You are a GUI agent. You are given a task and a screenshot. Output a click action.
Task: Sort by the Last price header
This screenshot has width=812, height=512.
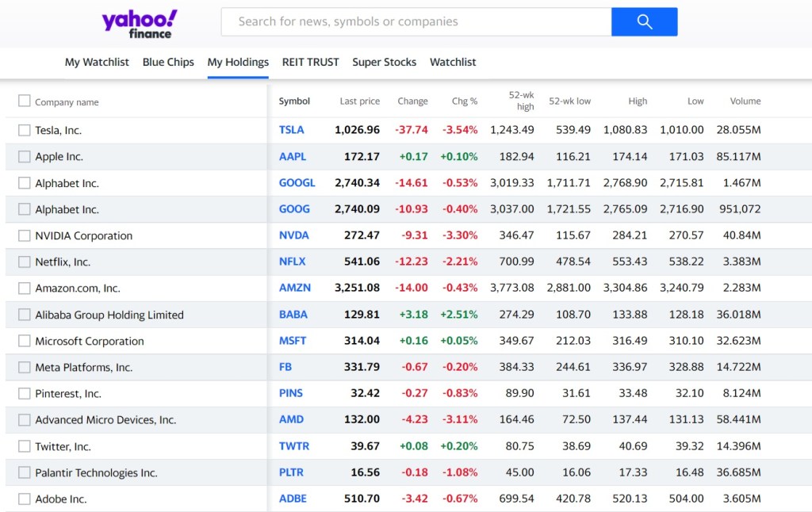359,101
